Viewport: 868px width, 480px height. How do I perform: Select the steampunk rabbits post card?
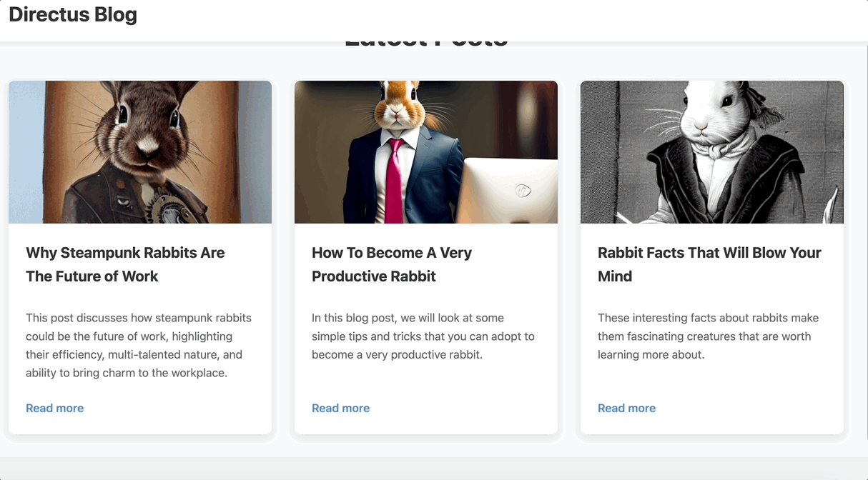click(140, 259)
